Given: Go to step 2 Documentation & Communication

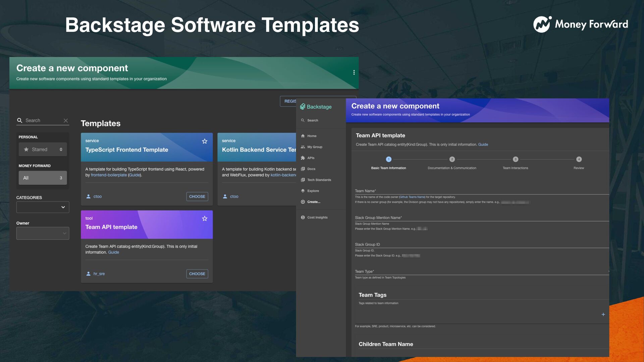Looking at the screenshot, I should [452, 163].
